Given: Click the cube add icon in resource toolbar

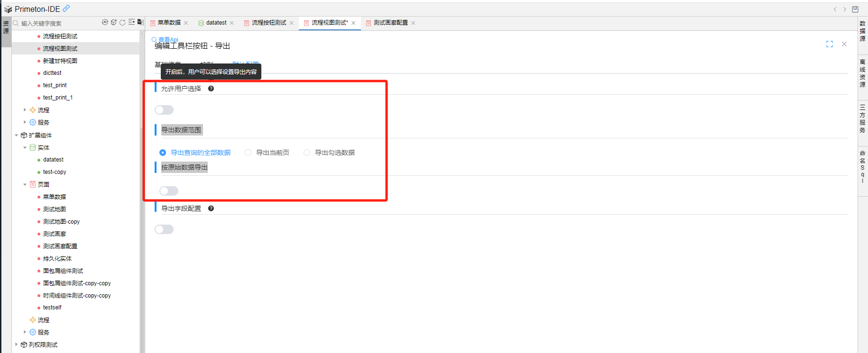Looking at the screenshot, I should pyautogui.click(x=114, y=22).
